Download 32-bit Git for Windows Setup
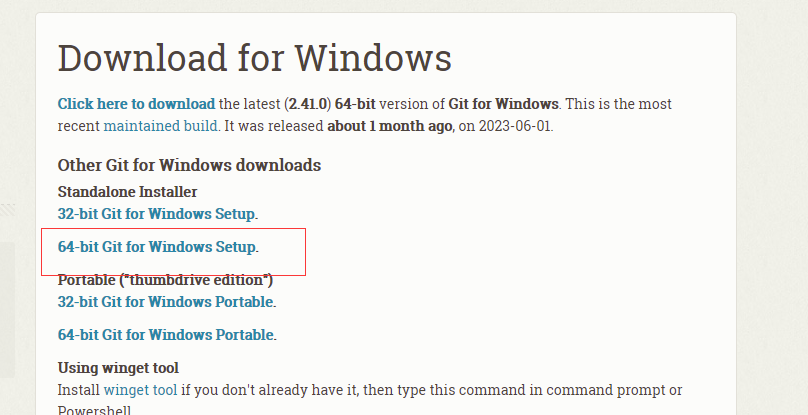The image size is (808, 415). [x=156, y=213]
